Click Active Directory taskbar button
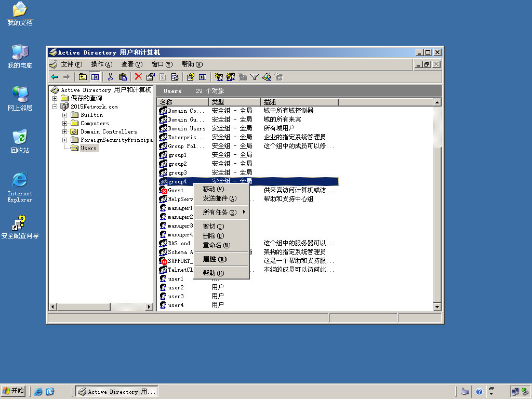The image size is (532, 399). tap(117, 392)
